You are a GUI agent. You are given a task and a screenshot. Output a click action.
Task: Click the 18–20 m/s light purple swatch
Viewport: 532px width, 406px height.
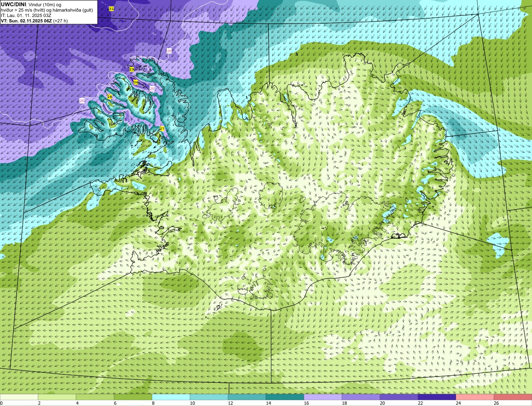pyautogui.click(x=361, y=397)
